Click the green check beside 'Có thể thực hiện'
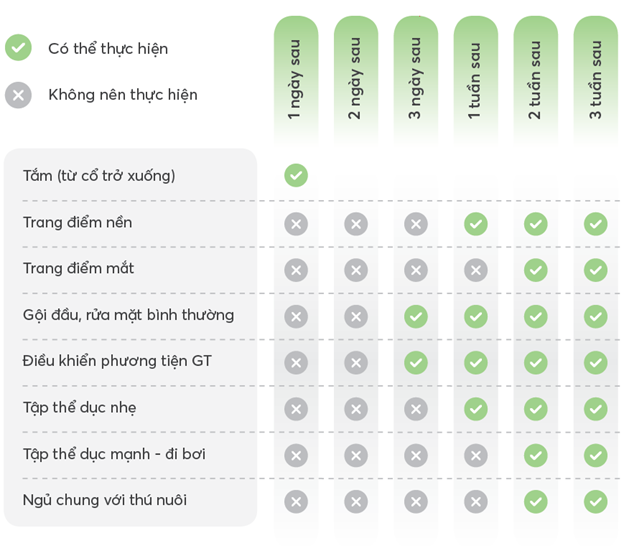The width and height of the screenshot is (624, 556). click(18, 48)
